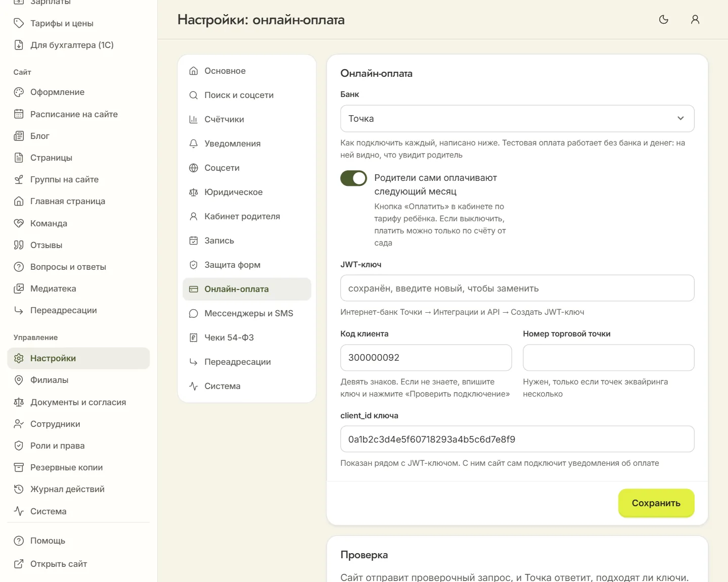Click the gear icon beside Настройки
The image size is (728, 582).
click(19, 358)
